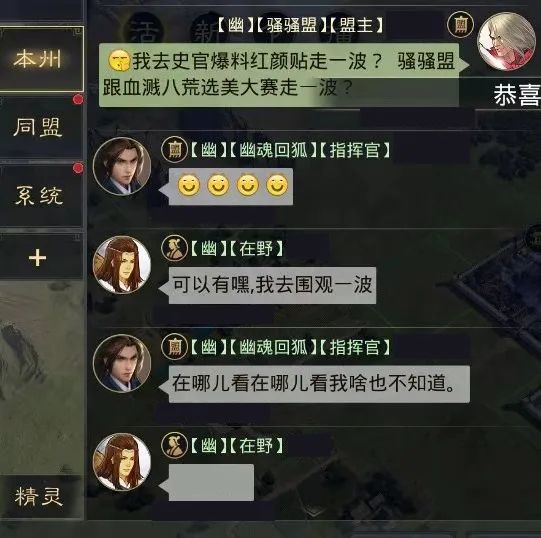541x538 pixels.
Task: Open the white-haired 盟主 avatar in red
Action: (506, 41)
